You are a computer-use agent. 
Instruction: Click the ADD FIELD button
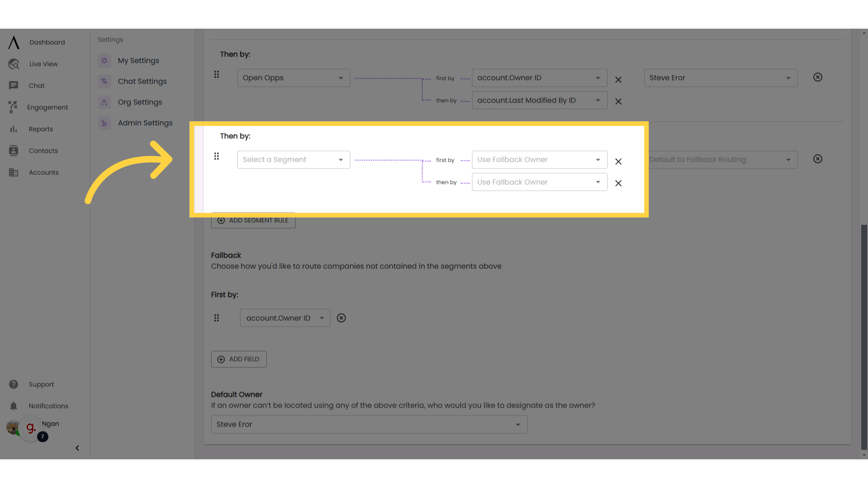239,359
